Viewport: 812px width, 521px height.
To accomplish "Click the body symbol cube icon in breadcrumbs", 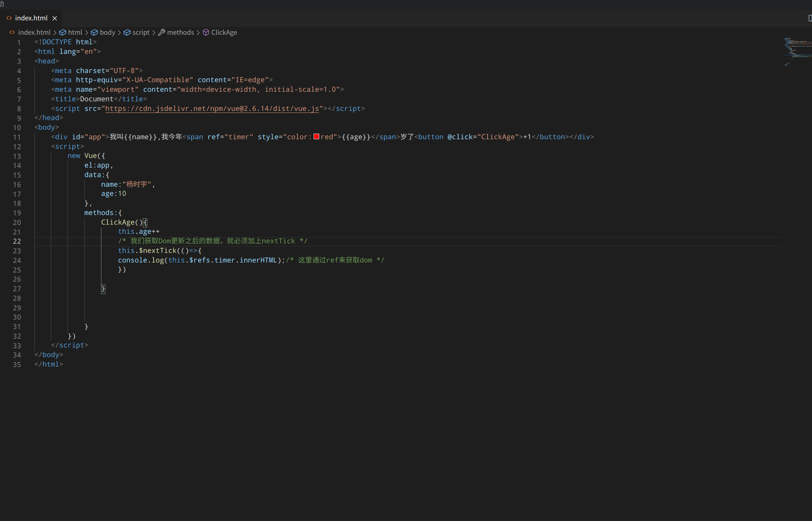I will [95, 32].
